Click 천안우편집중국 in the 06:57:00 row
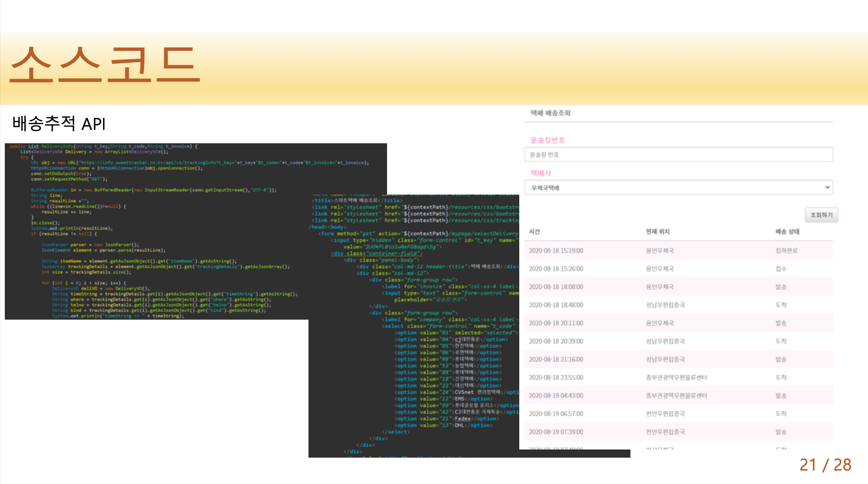 click(665, 414)
